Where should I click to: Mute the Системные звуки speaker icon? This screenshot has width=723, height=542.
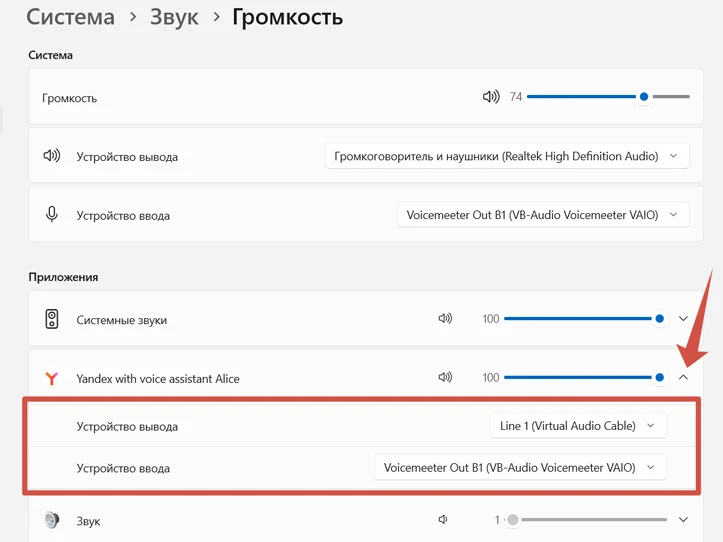pyautogui.click(x=445, y=319)
